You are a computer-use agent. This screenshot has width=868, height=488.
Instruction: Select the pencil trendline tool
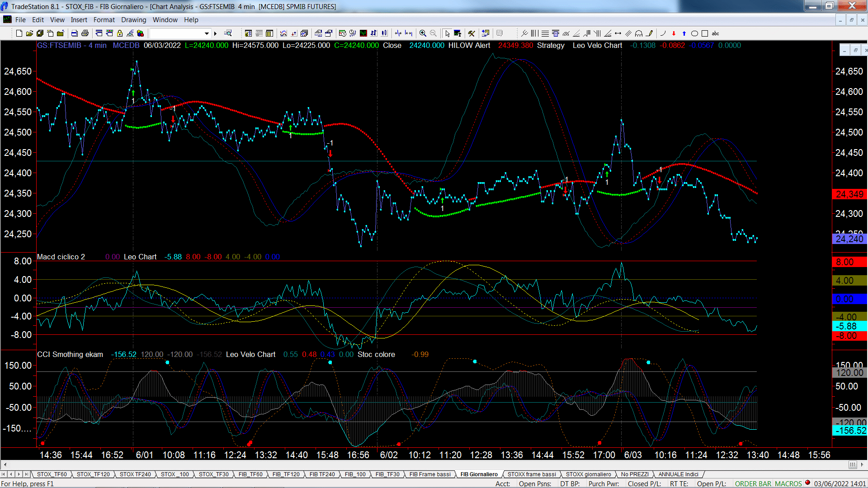point(649,33)
